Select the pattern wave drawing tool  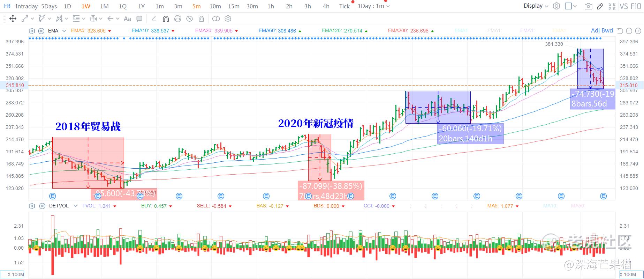click(x=59, y=19)
